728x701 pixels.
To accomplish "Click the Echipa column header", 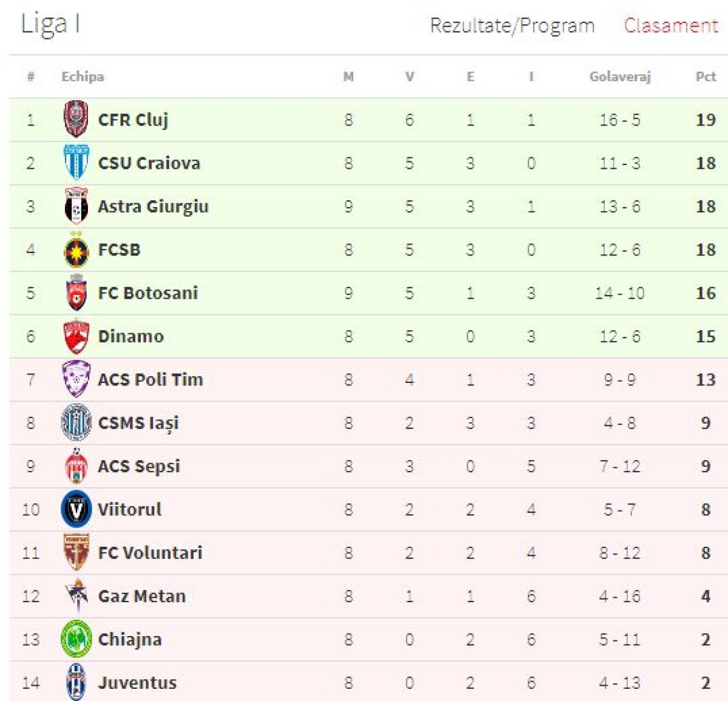I will (83, 76).
